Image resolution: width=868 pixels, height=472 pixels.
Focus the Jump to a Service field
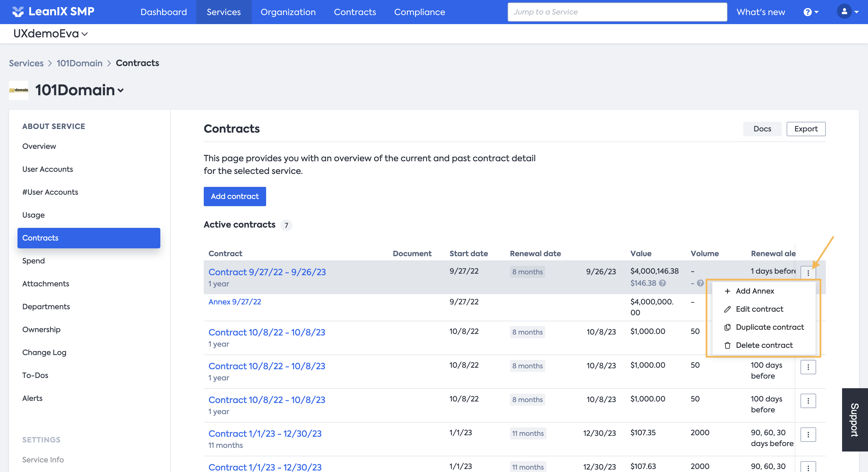[617, 12]
